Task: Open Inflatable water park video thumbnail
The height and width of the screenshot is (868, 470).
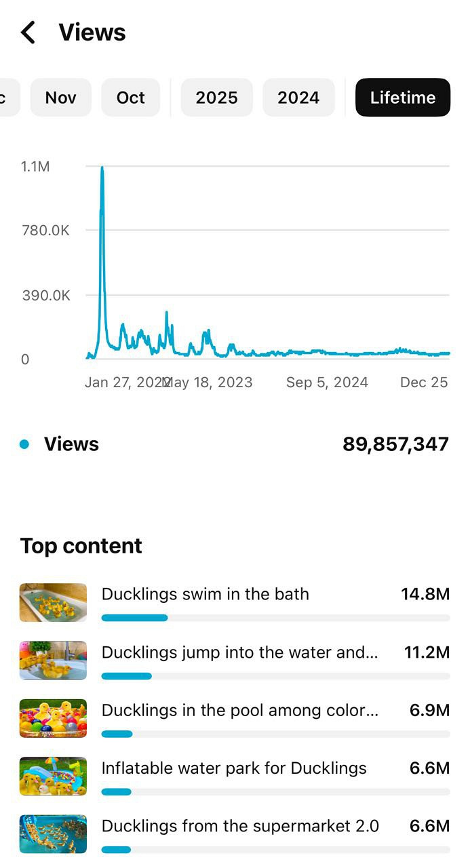Action: 53,776
